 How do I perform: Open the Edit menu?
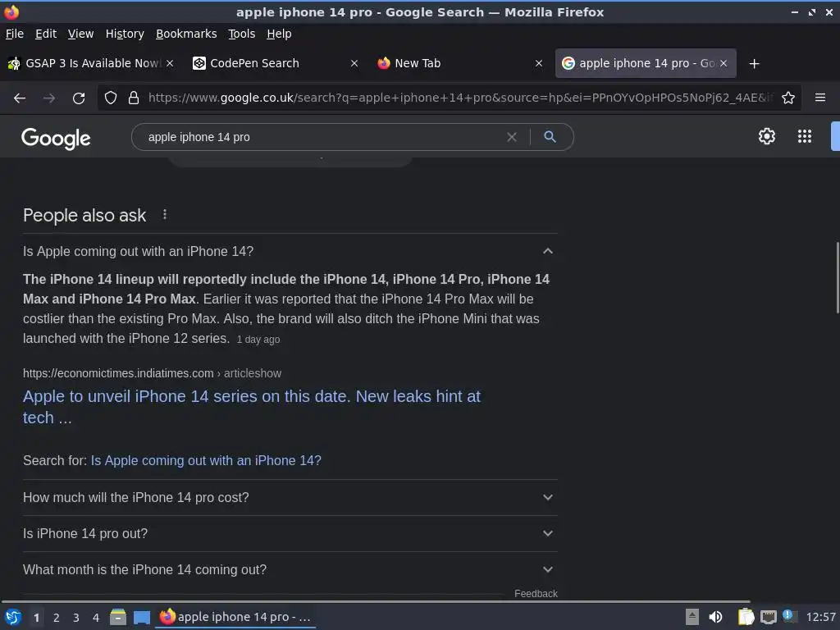coord(46,34)
